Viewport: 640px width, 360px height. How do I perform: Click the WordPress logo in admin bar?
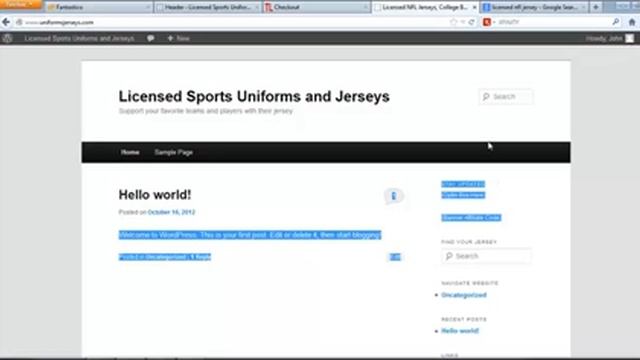tap(7, 38)
